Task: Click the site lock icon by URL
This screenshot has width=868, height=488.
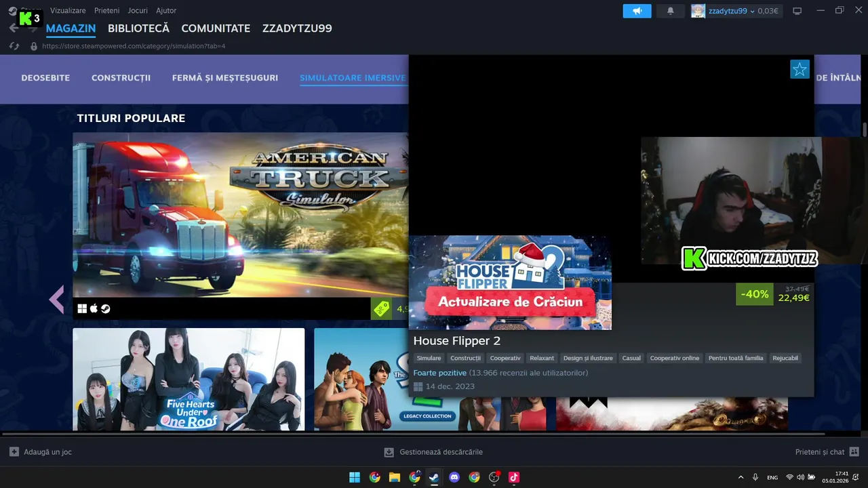Action: coord(33,46)
